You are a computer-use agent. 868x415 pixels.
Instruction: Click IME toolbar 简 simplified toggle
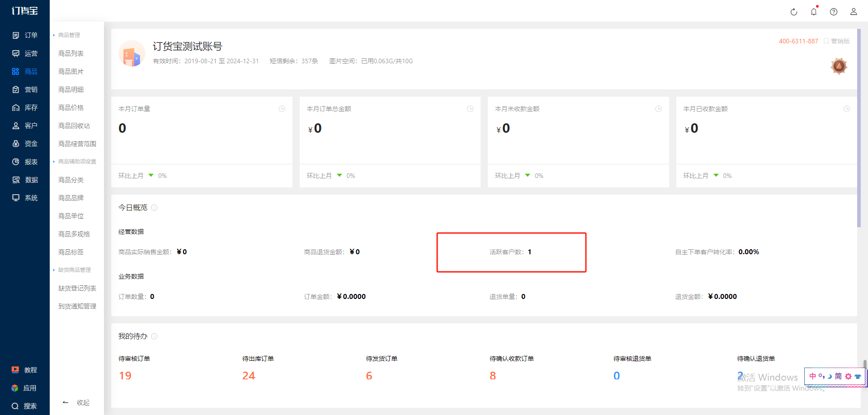coord(838,376)
